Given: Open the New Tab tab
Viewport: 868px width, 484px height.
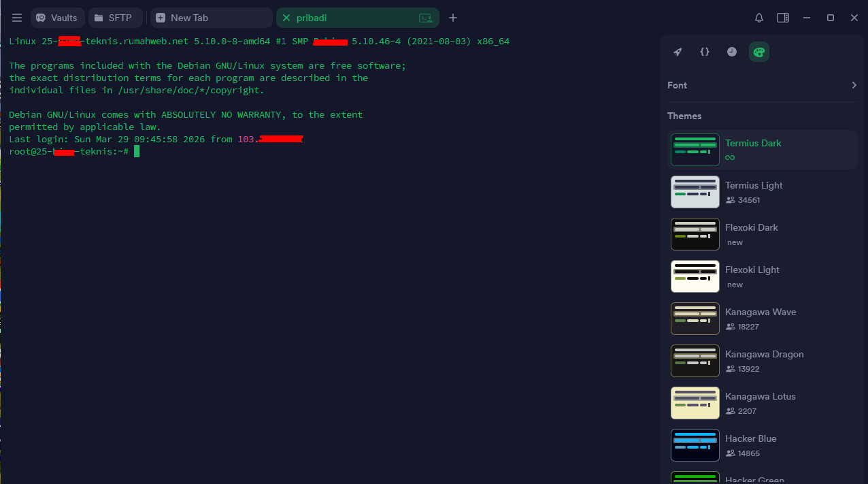Looking at the screenshot, I should pos(210,18).
